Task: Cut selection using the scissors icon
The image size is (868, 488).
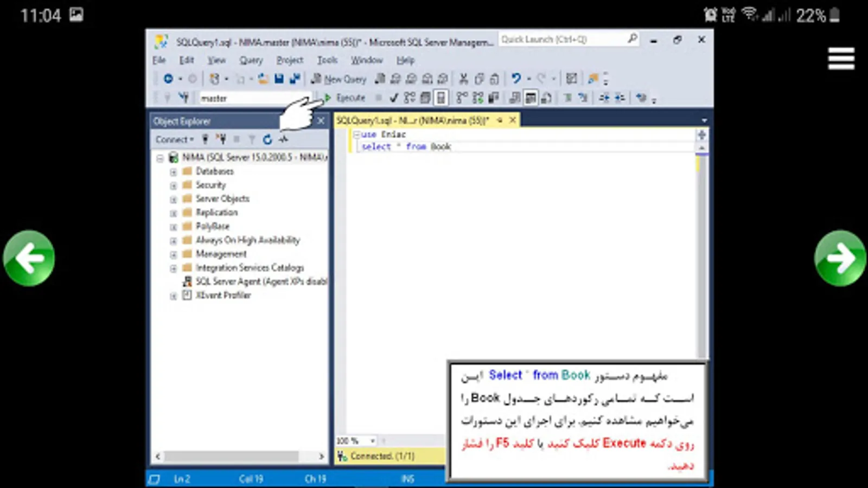Action: [x=463, y=79]
